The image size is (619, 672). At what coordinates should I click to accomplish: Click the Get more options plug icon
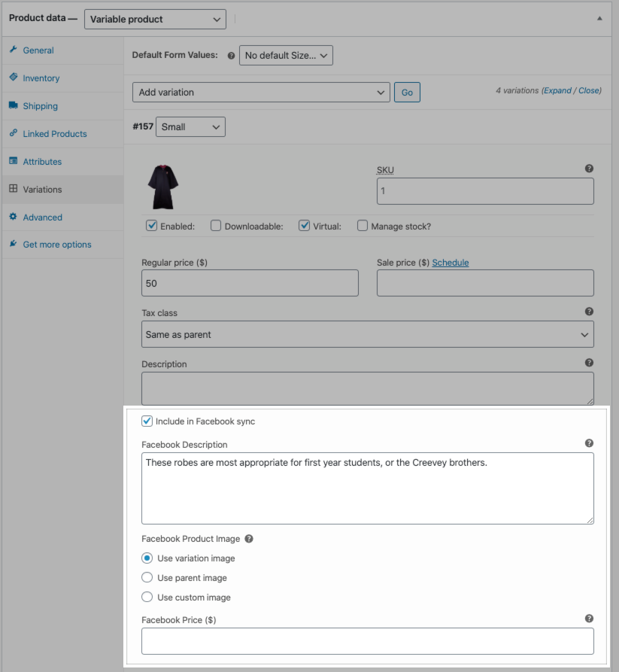14,244
